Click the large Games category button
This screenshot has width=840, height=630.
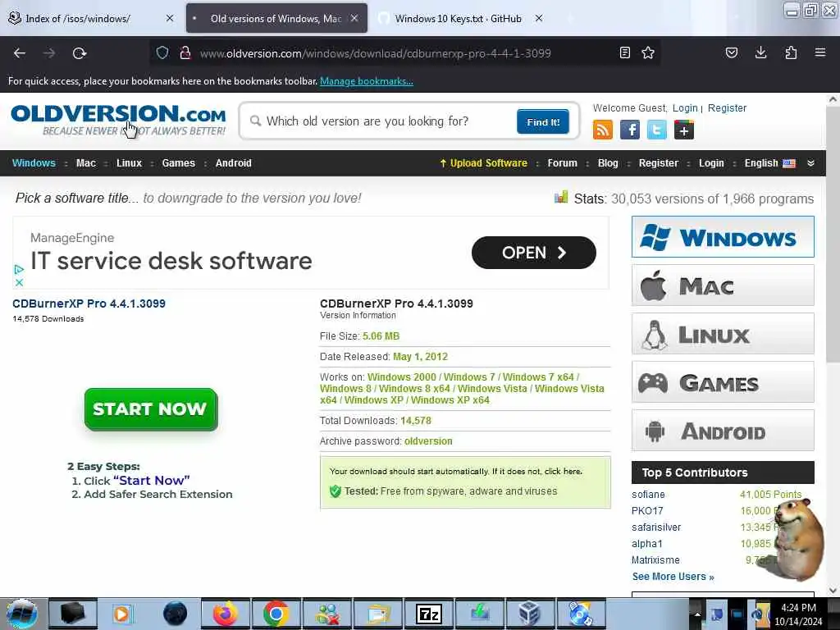[x=723, y=382]
